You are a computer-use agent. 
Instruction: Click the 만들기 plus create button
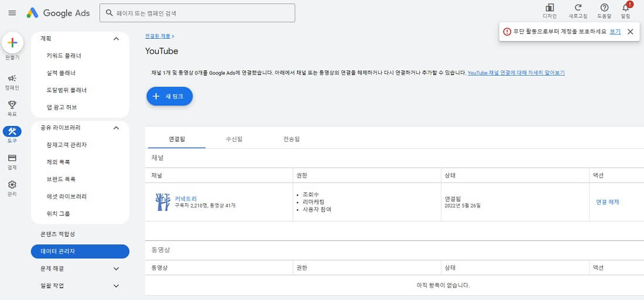pos(12,43)
